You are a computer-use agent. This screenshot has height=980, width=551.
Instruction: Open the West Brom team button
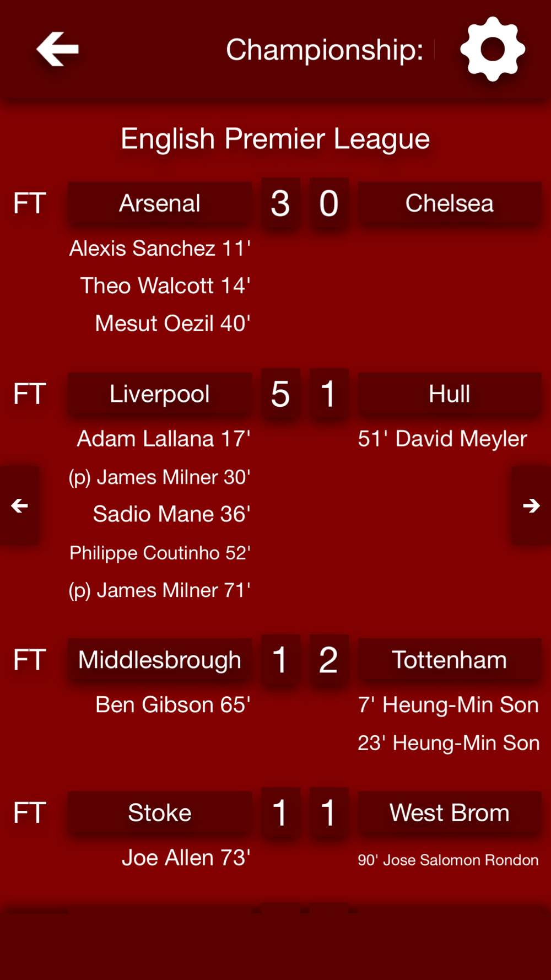tap(449, 812)
